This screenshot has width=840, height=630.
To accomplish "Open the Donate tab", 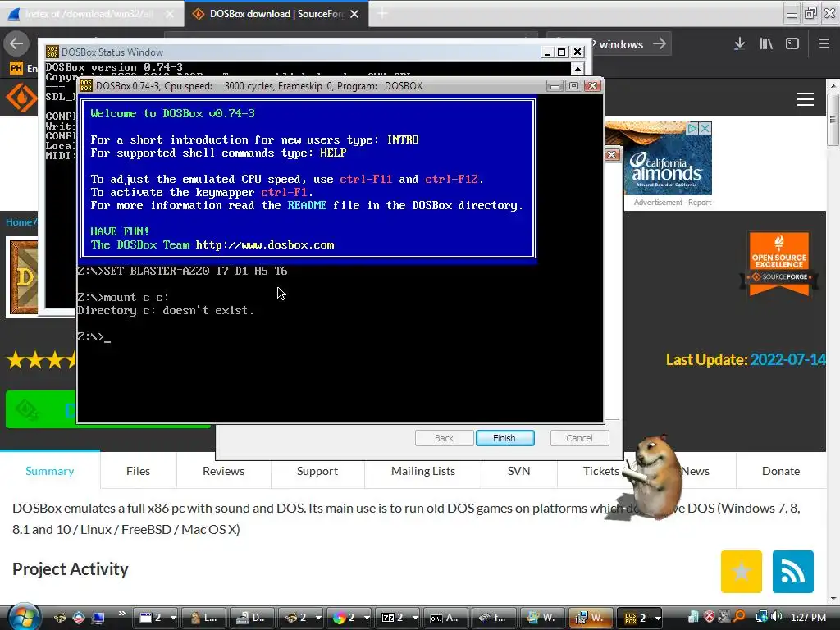I will 781,471.
